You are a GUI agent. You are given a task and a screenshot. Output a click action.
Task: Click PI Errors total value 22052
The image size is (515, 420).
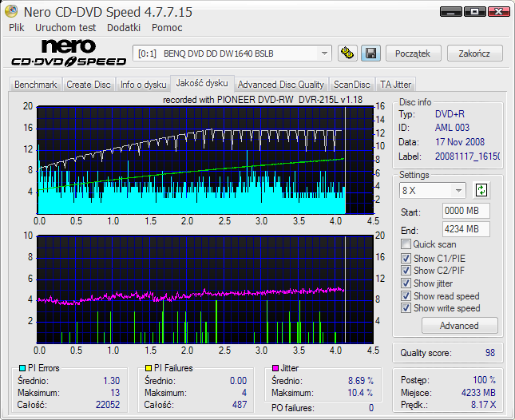click(108, 405)
